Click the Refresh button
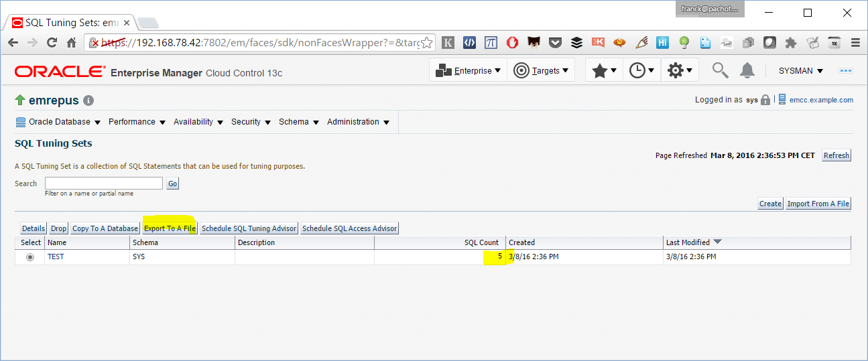 836,155
